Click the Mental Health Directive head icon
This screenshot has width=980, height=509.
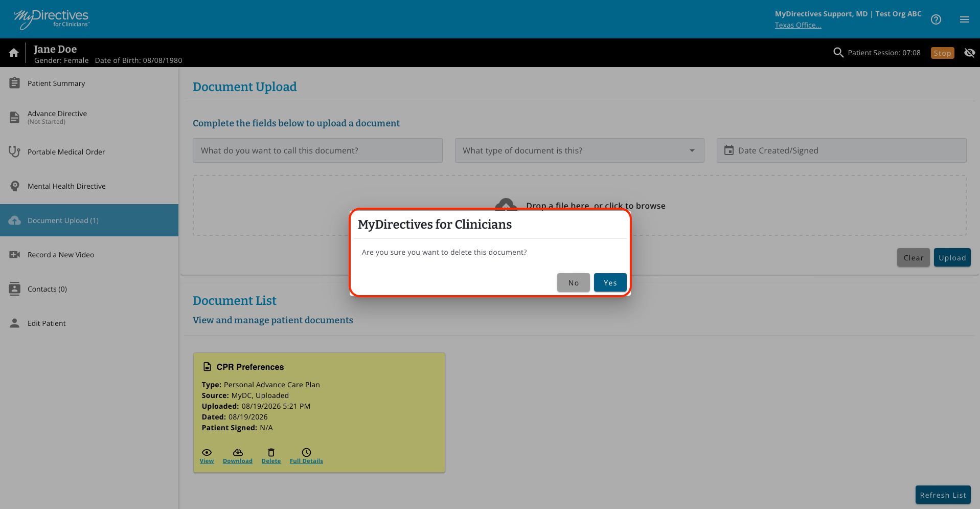click(x=15, y=186)
